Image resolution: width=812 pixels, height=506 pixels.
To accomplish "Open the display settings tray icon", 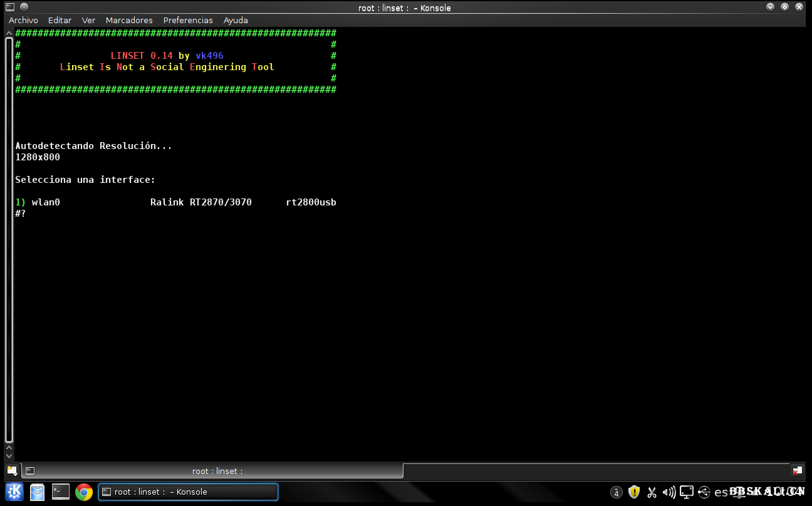I will [687, 492].
